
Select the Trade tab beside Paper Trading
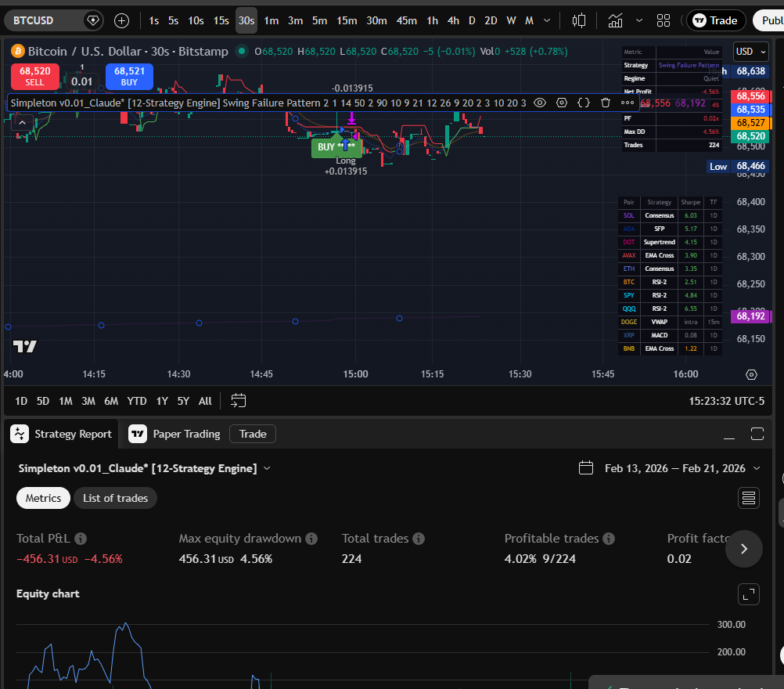pos(252,433)
